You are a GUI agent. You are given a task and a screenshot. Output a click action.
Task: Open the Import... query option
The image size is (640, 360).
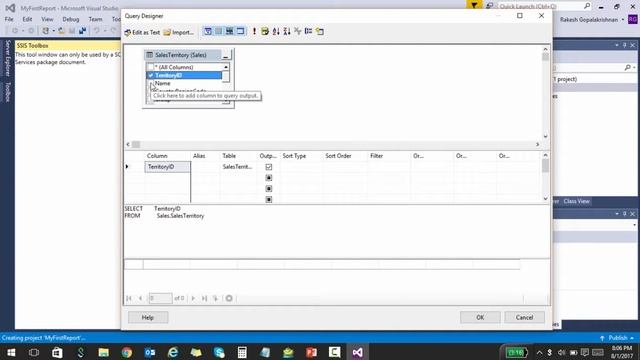179,32
